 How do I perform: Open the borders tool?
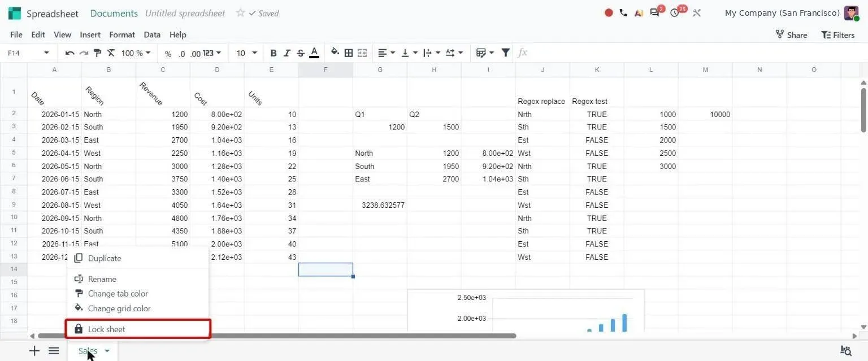coord(349,53)
